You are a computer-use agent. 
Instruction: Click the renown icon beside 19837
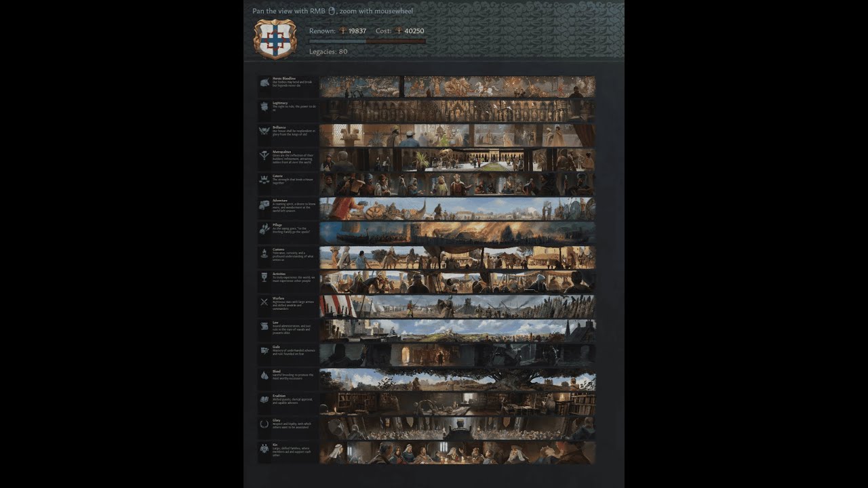point(342,31)
